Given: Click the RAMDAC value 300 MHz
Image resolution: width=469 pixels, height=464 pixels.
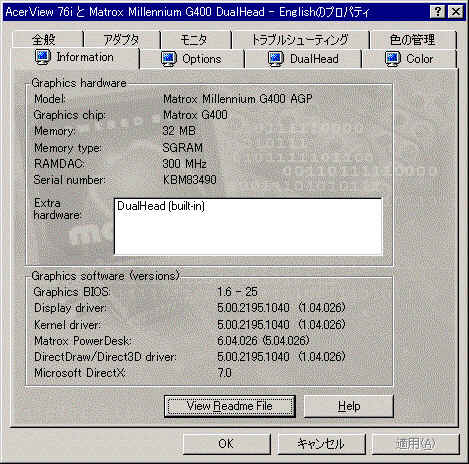Looking at the screenshot, I should click(185, 164).
